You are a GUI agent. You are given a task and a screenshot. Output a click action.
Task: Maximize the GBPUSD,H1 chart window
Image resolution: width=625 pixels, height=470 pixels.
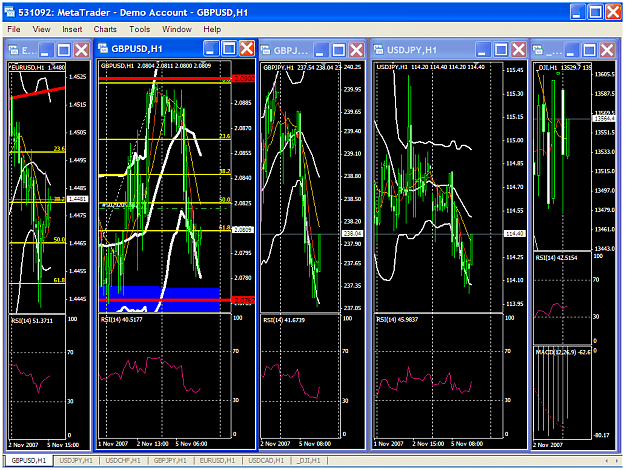(x=229, y=49)
